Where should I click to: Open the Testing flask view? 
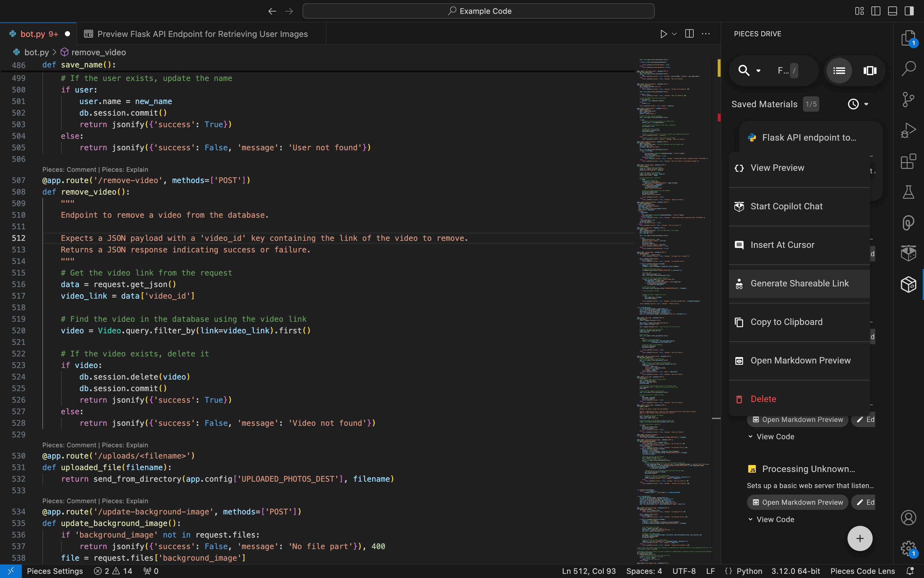(908, 192)
